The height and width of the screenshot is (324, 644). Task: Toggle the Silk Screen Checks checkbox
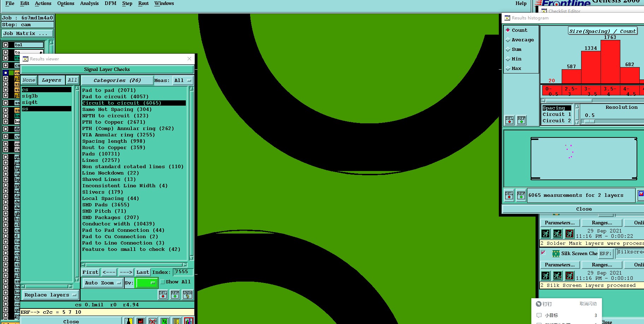[543, 253]
